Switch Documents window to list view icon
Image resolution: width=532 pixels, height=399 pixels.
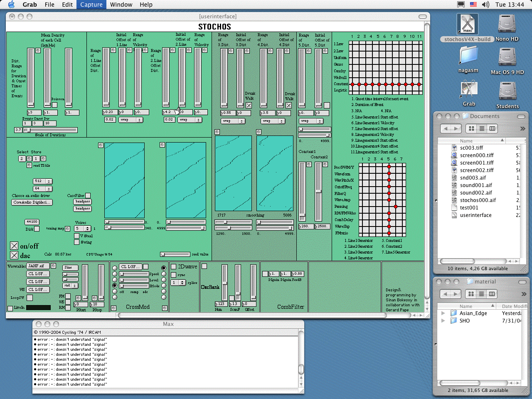tap(482, 128)
